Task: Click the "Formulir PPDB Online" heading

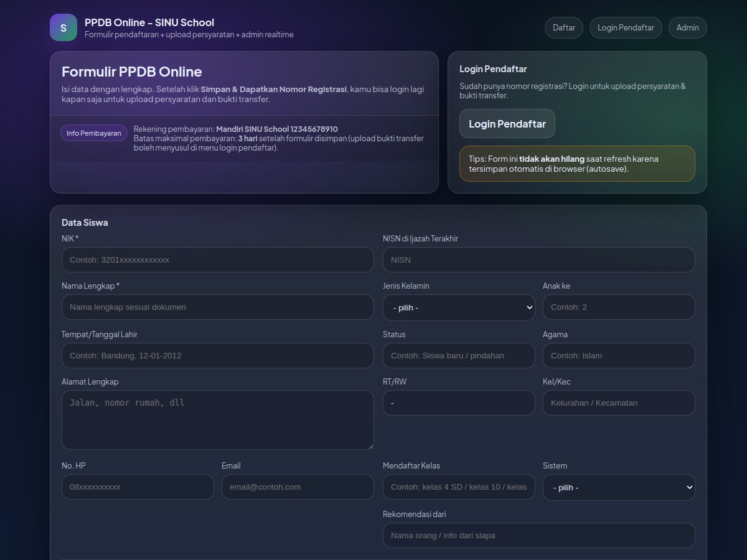Action: (132, 72)
